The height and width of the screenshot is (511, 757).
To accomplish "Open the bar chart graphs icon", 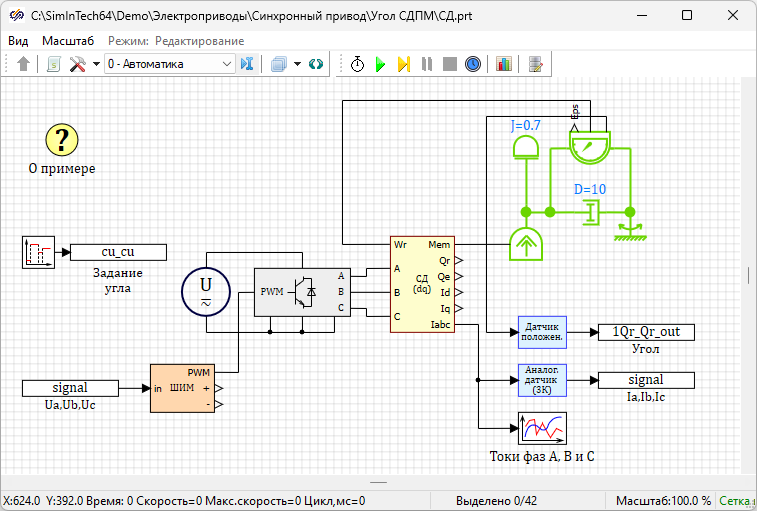I will point(504,64).
